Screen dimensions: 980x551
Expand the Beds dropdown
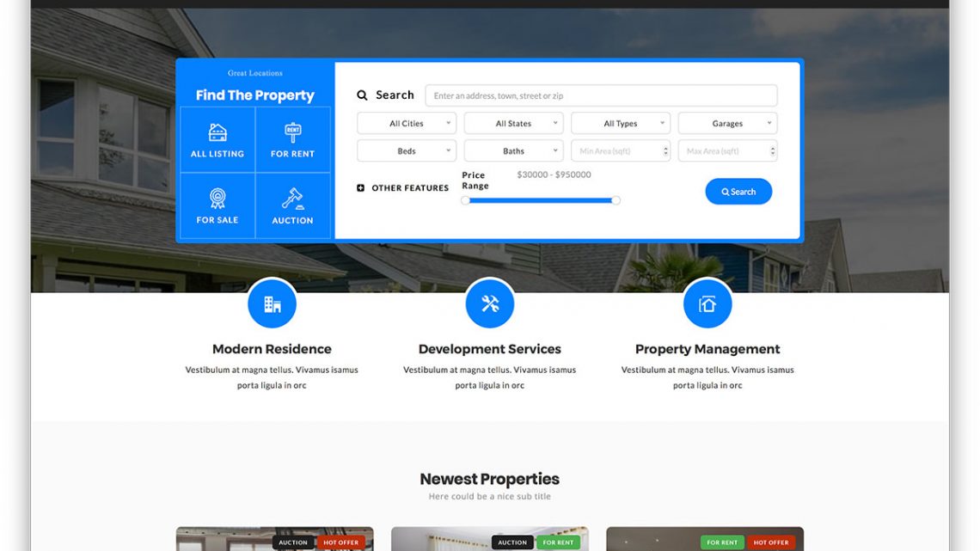point(407,151)
